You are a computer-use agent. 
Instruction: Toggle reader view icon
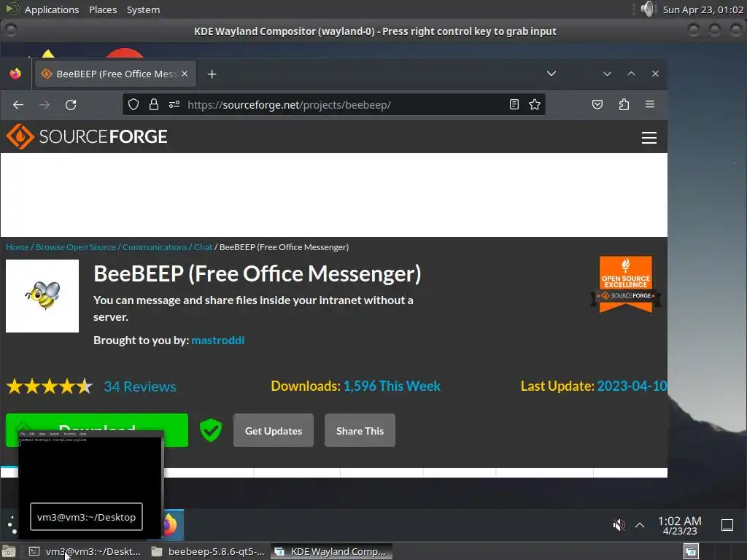point(514,105)
